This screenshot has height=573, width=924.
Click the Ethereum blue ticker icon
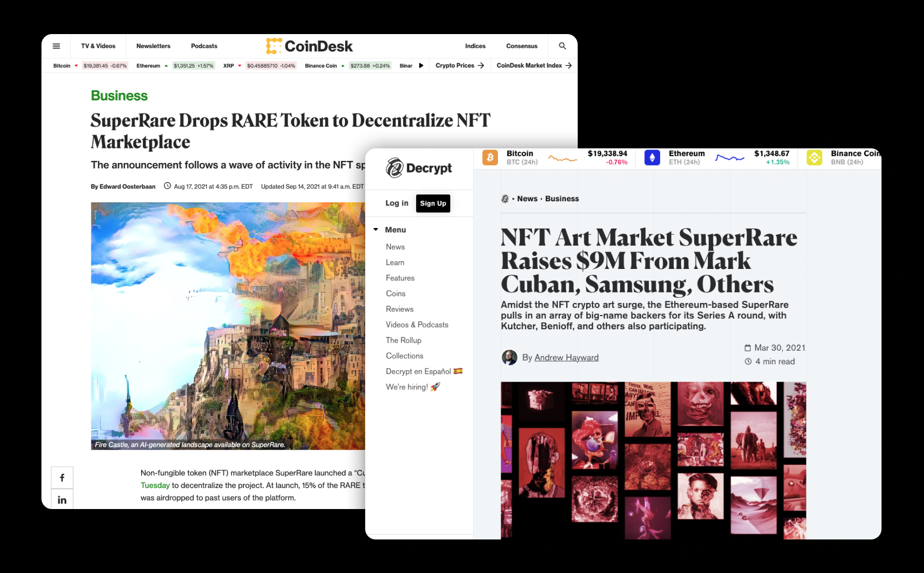(x=652, y=157)
